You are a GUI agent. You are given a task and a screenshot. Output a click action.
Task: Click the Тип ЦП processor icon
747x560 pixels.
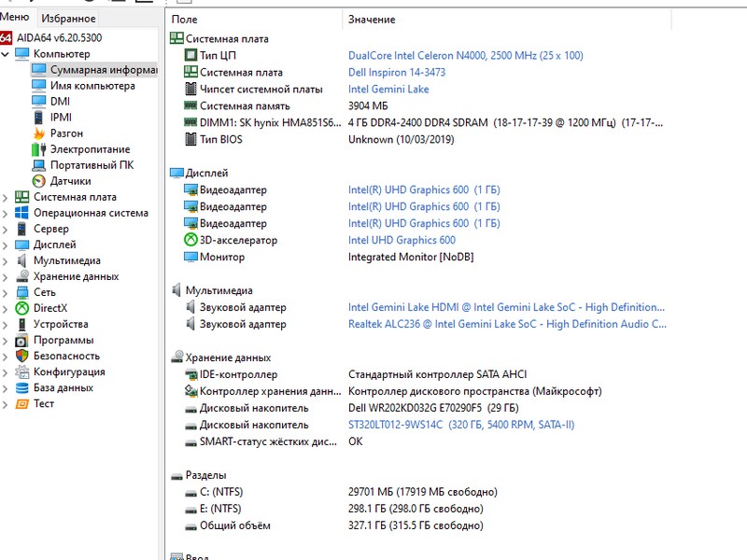pos(190,55)
